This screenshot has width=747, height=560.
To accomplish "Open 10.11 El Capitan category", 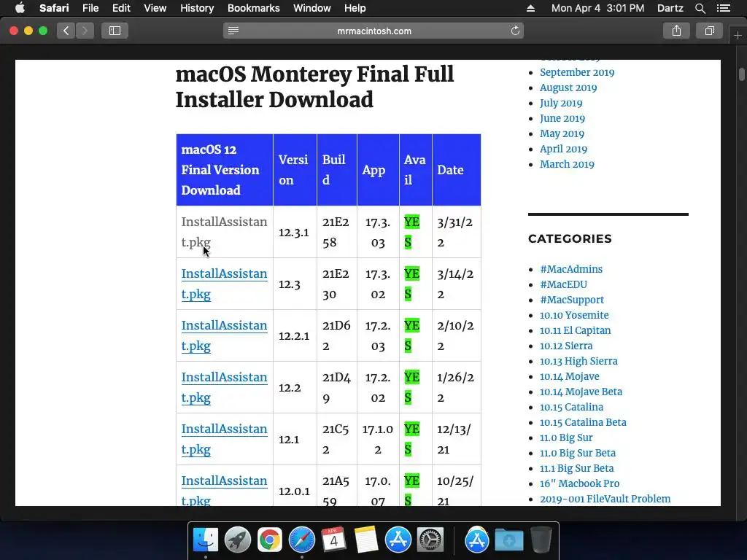I will (575, 330).
